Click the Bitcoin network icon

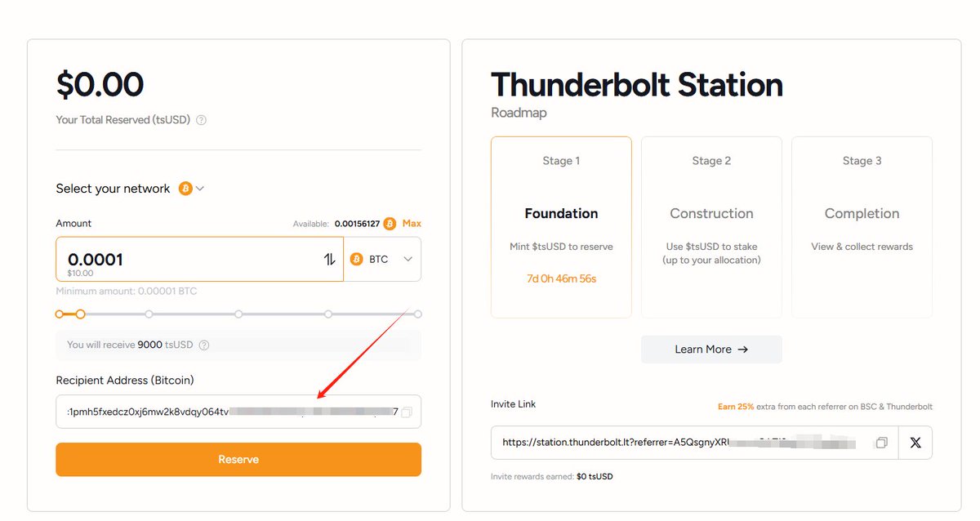click(185, 189)
